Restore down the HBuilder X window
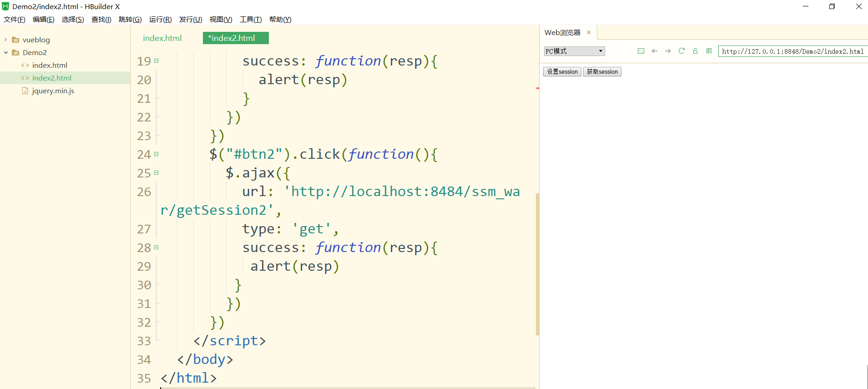The image size is (868, 389). point(832,6)
